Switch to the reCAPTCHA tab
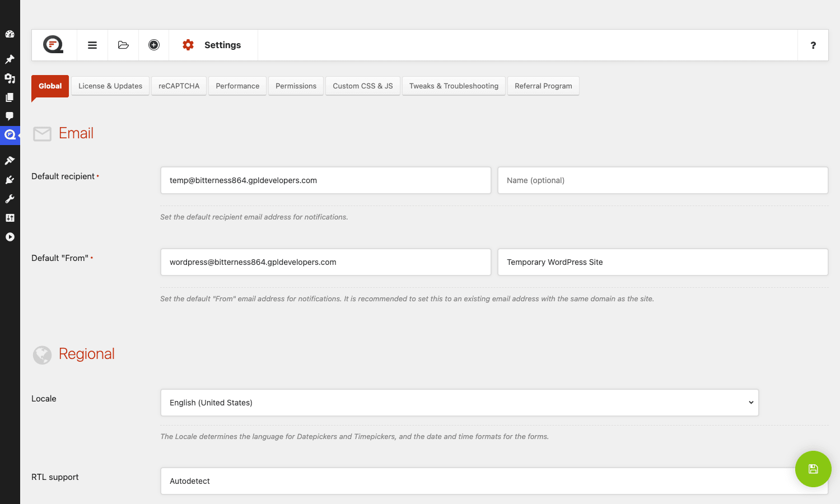The width and height of the screenshot is (840, 504). coord(179,86)
